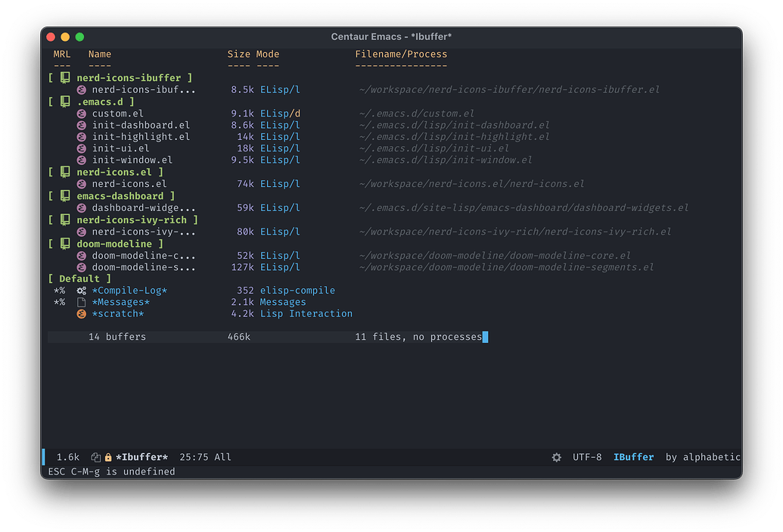Open the IBuffer mode menu in modeline

point(634,456)
